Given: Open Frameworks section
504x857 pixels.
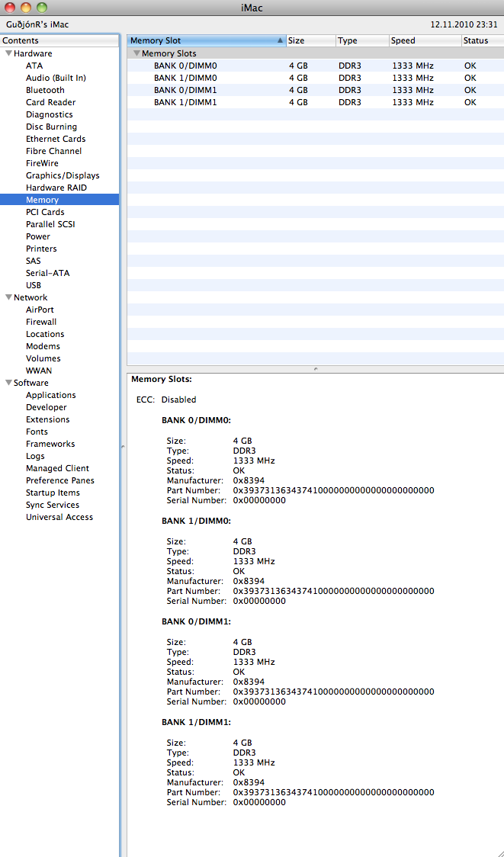Looking at the screenshot, I should click(50, 444).
